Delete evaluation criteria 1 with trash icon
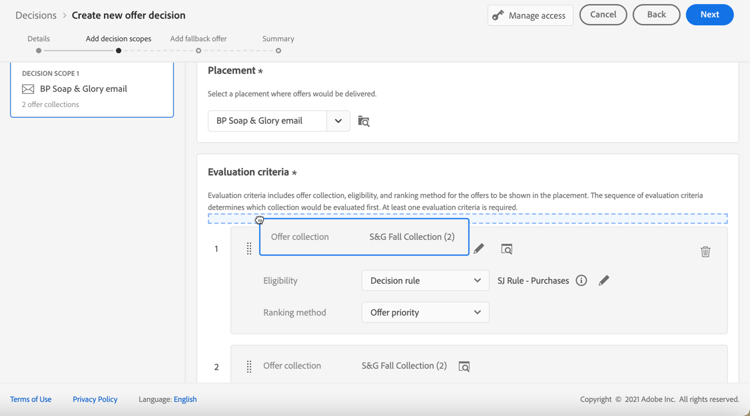 coord(705,252)
